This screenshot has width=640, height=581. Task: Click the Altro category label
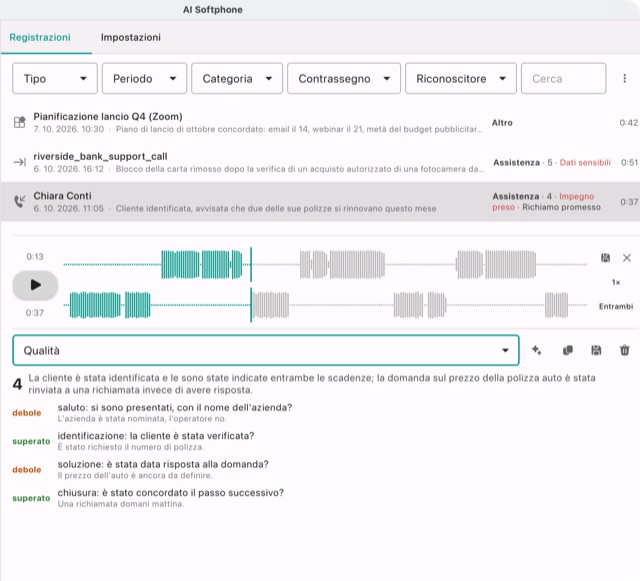[502, 122]
